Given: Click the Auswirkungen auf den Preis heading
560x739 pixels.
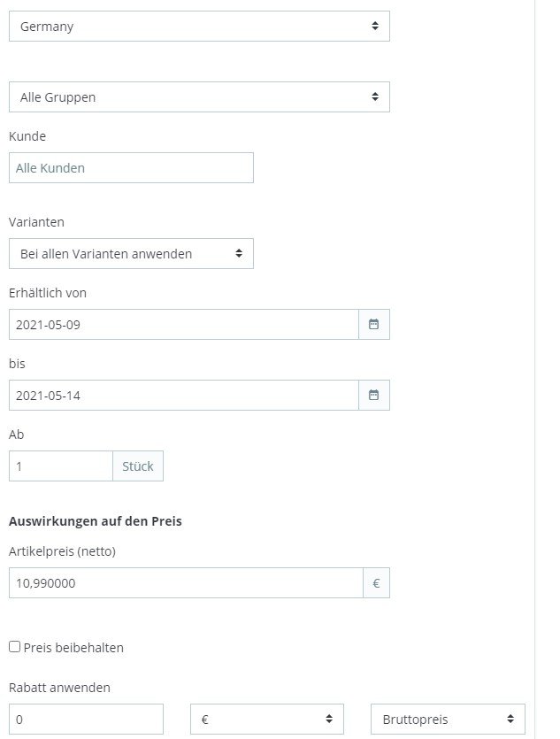Looking at the screenshot, I should coord(96,521).
